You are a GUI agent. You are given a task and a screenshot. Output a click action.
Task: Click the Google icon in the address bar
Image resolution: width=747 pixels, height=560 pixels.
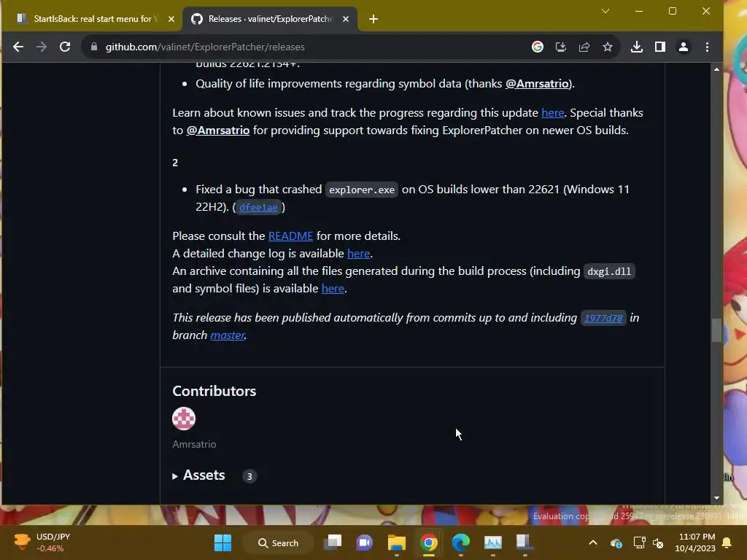(538, 47)
